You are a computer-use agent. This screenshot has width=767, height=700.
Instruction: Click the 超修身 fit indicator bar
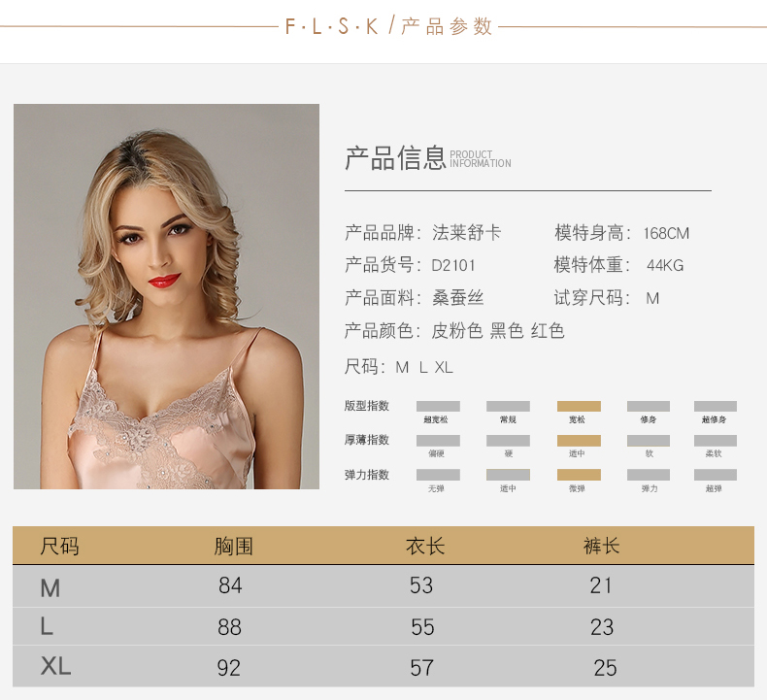(x=715, y=406)
